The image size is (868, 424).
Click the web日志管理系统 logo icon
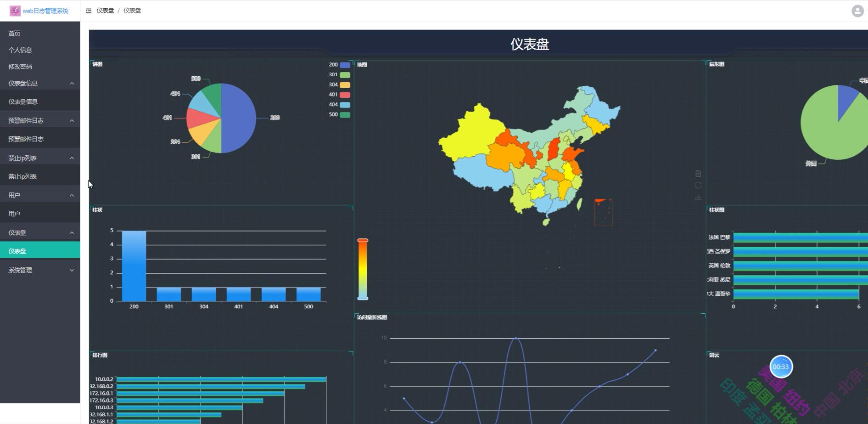[14, 10]
